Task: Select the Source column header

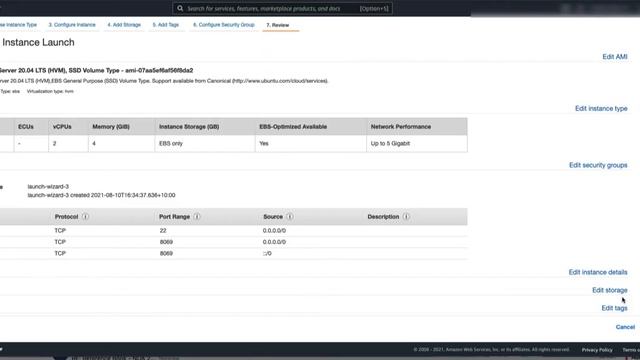Action: (x=273, y=217)
